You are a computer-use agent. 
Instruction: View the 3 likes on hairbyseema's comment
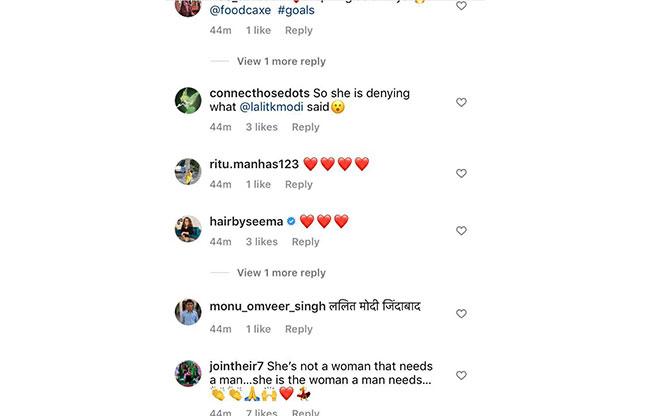click(x=262, y=242)
